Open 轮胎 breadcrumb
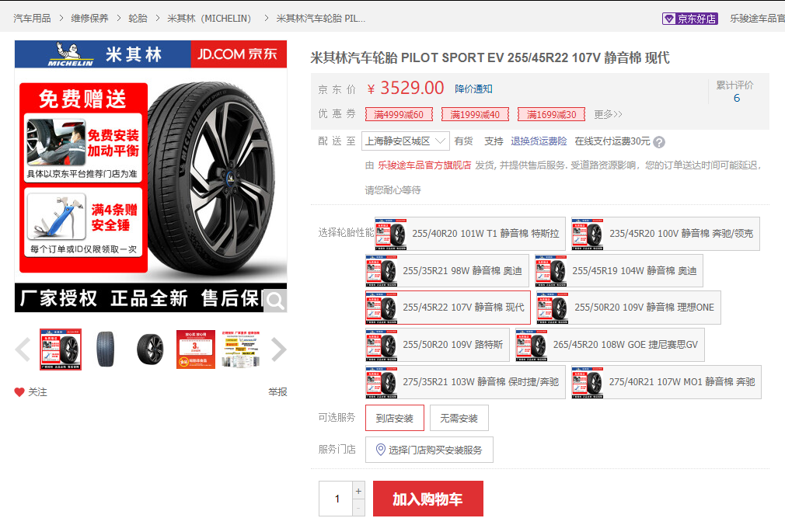785x532 pixels. (138, 19)
